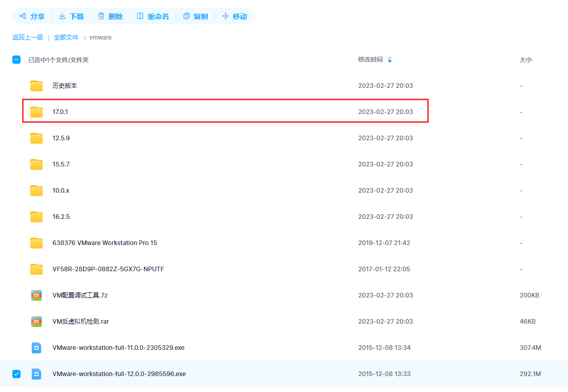Click date 2019-12-07 21:42
The width and height of the screenshot is (568, 392).
click(384, 242)
